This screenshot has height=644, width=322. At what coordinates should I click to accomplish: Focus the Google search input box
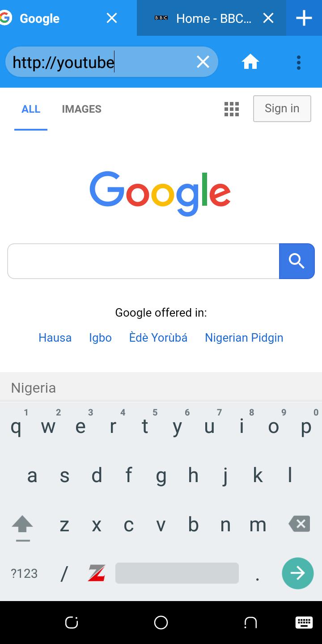[x=144, y=261]
